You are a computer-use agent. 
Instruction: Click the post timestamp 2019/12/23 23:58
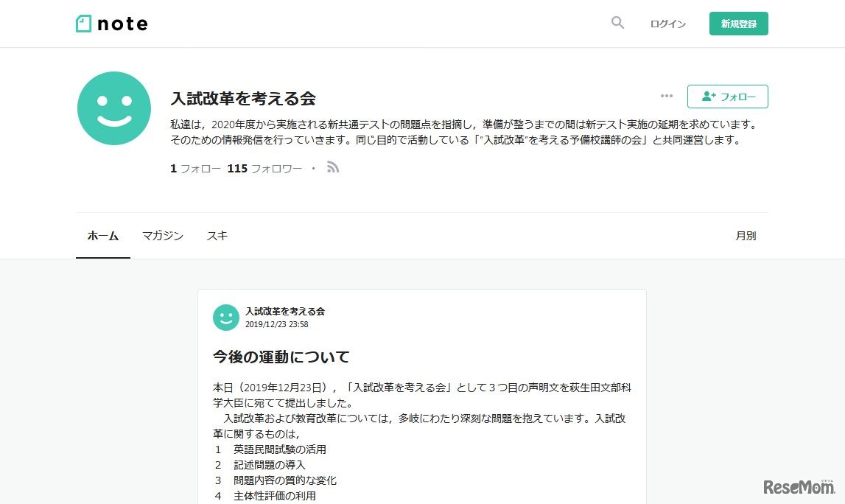tap(277, 324)
